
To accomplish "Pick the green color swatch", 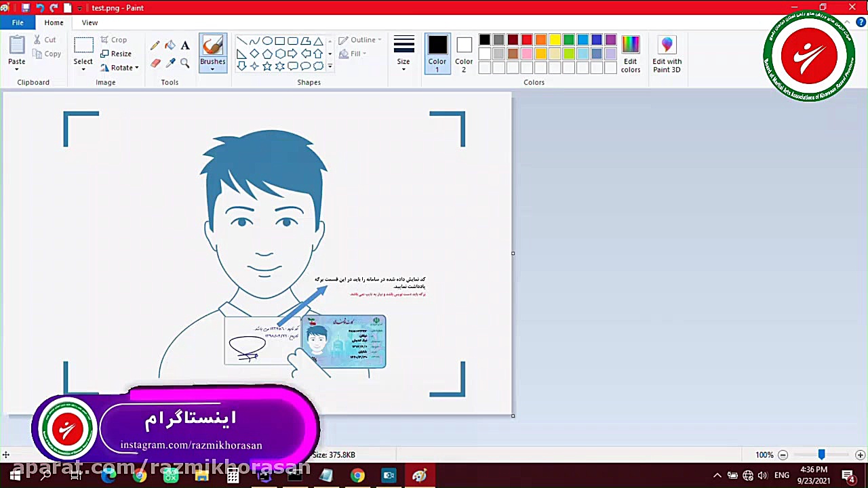I will pyautogui.click(x=569, y=40).
